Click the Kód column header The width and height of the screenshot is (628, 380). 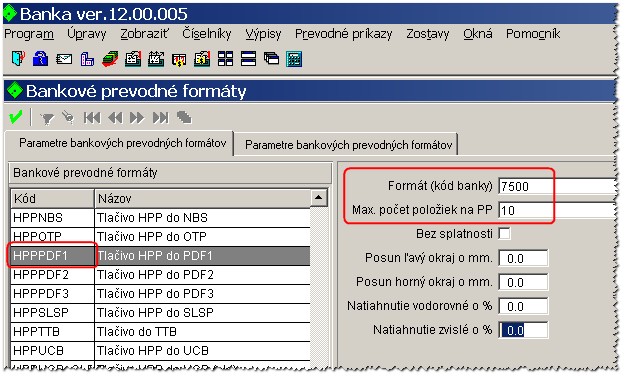52,198
